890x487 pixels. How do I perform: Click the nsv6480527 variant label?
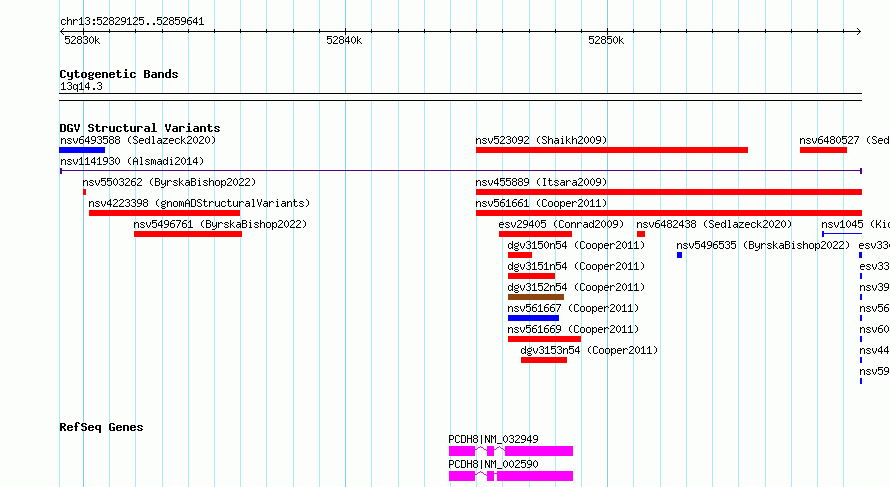(844, 140)
